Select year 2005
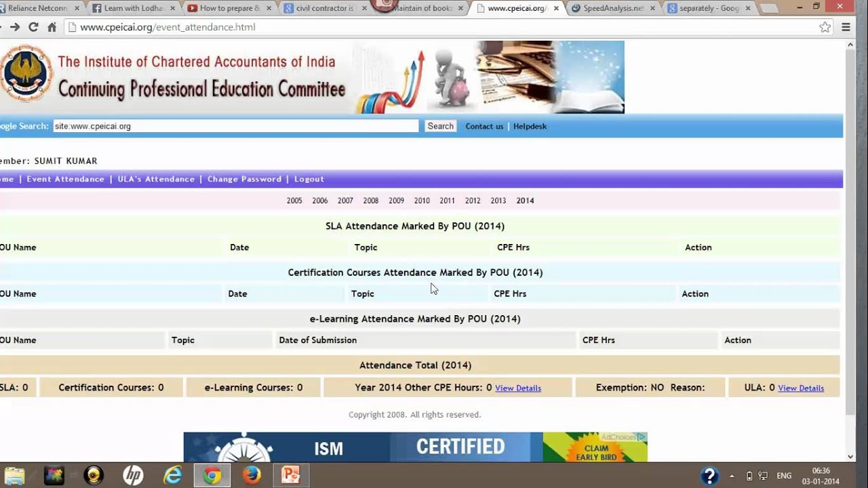Image resolution: width=868 pixels, height=488 pixels. [x=294, y=201]
